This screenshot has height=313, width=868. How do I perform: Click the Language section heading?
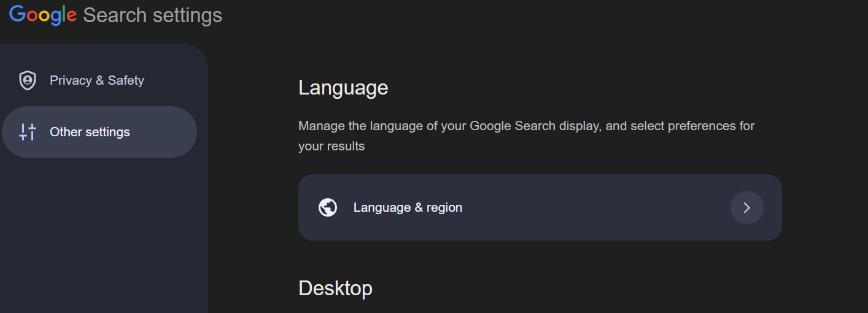click(x=343, y=88)
